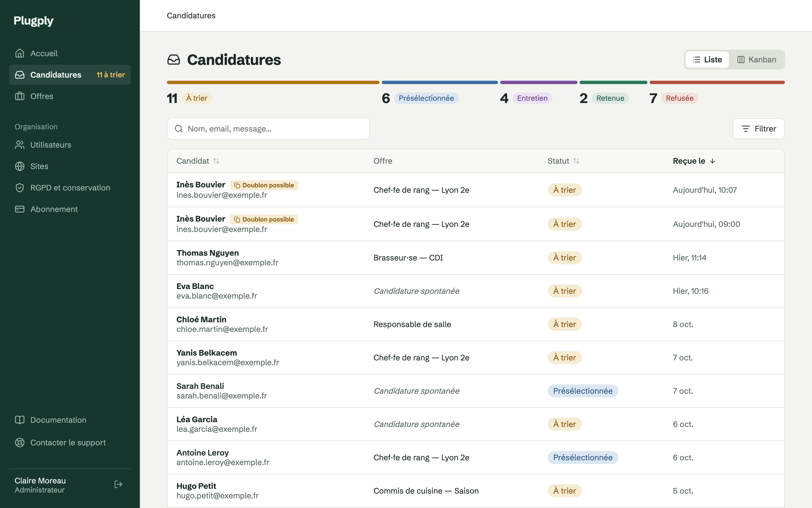Click Sarah Benali's Présélectionnée status badge
Screen dimensions: 812x508
point(583,391)
